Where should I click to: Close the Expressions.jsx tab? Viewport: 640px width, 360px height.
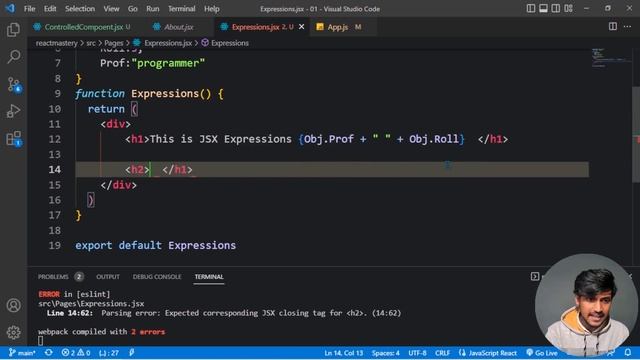[x=302, y=27]
